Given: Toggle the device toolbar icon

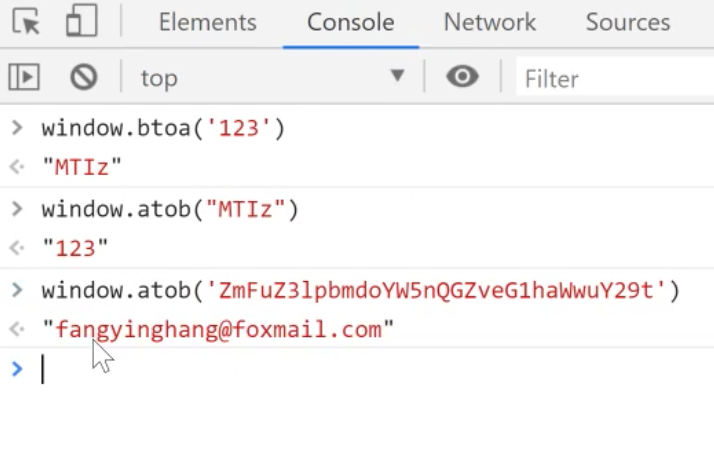Looking at the screenshot, I should 82,20.
